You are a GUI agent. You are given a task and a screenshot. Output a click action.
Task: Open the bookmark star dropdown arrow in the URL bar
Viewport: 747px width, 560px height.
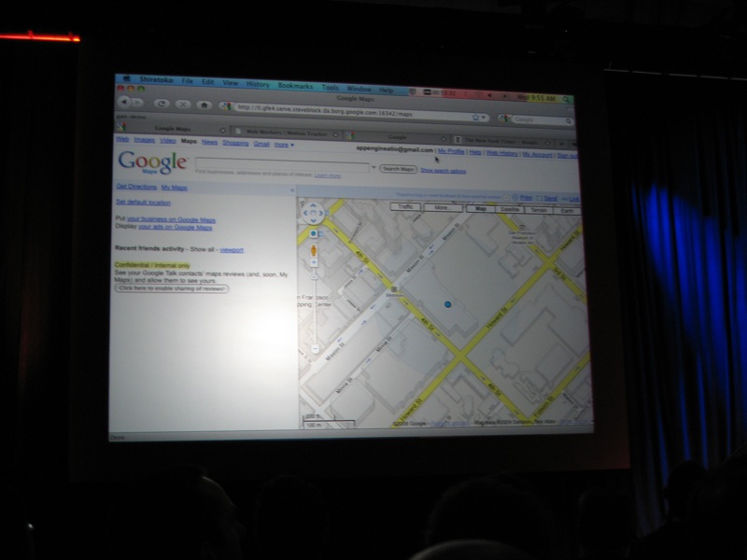pos(483,118)
